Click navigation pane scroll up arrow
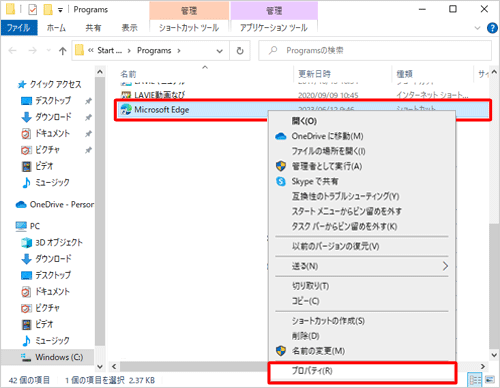The width and height of the screenshot is (500, 388). coord(100,72)
